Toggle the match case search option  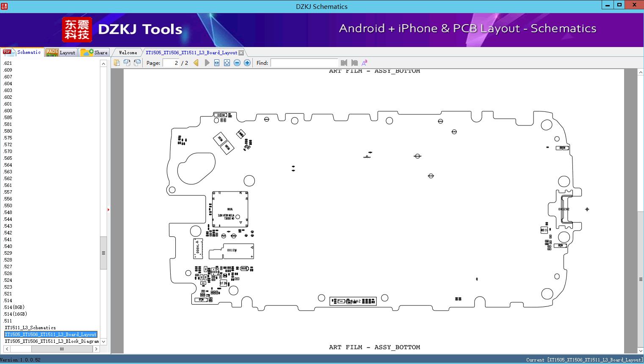click(x=365, y=63)
